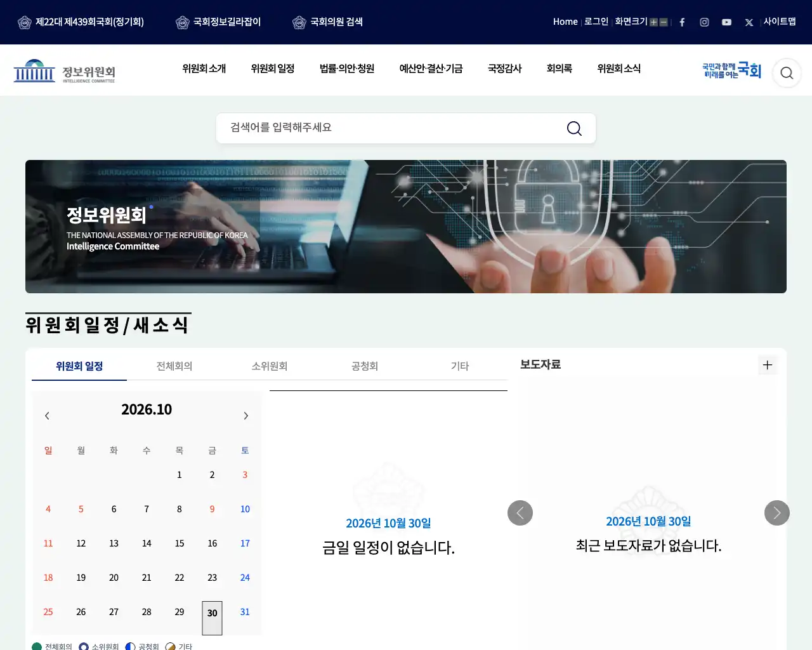Select date 15 in the calendar
812x650 pixels.
(180, 543)
